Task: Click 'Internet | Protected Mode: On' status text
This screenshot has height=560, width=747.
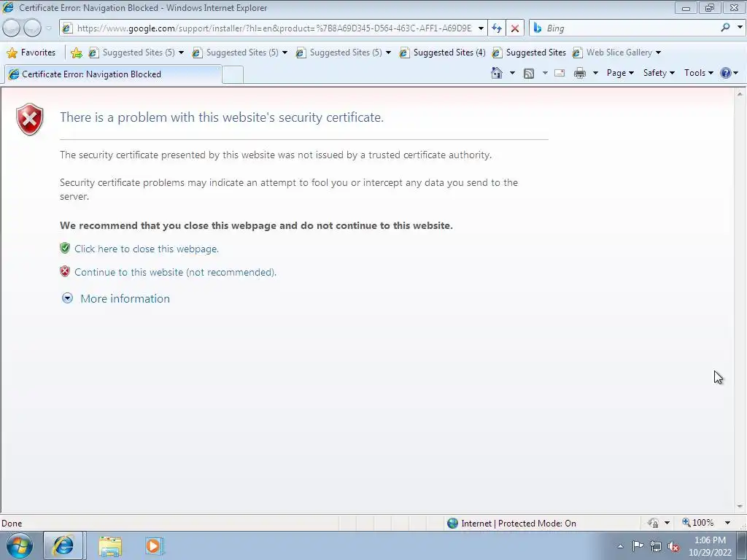Action: (x=519, y=524)
